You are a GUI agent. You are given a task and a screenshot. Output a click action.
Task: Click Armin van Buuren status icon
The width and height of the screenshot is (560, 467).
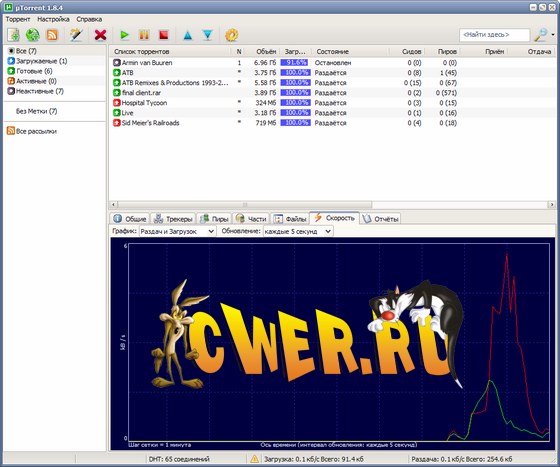click(x=116, y=63)
